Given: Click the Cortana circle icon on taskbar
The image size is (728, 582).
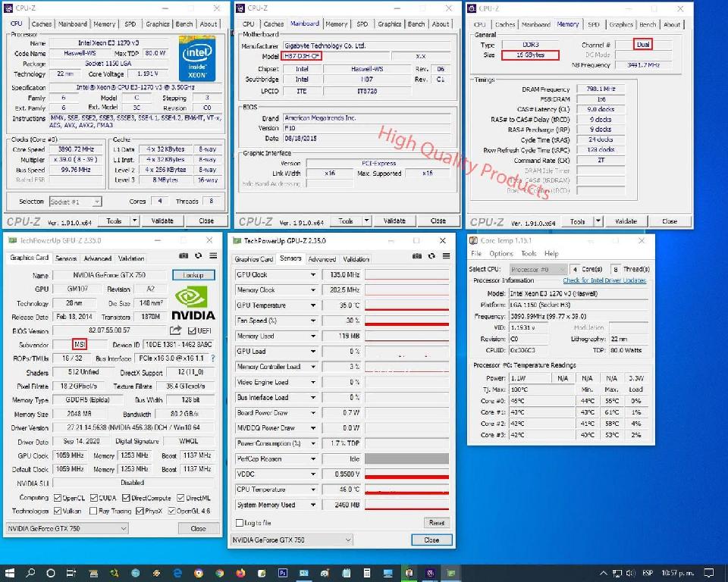Looking at the screenshot, I should point(51,573).
